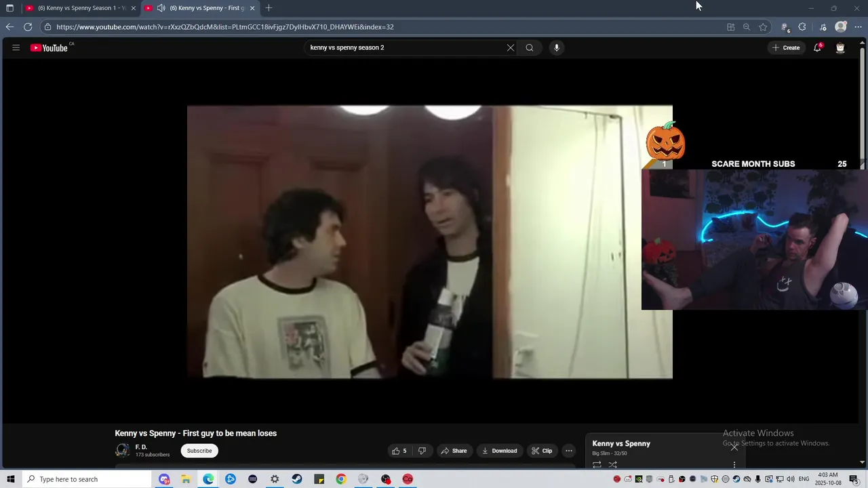
Task: Subscribe to F. D. channel
Action: pos(199,451)
